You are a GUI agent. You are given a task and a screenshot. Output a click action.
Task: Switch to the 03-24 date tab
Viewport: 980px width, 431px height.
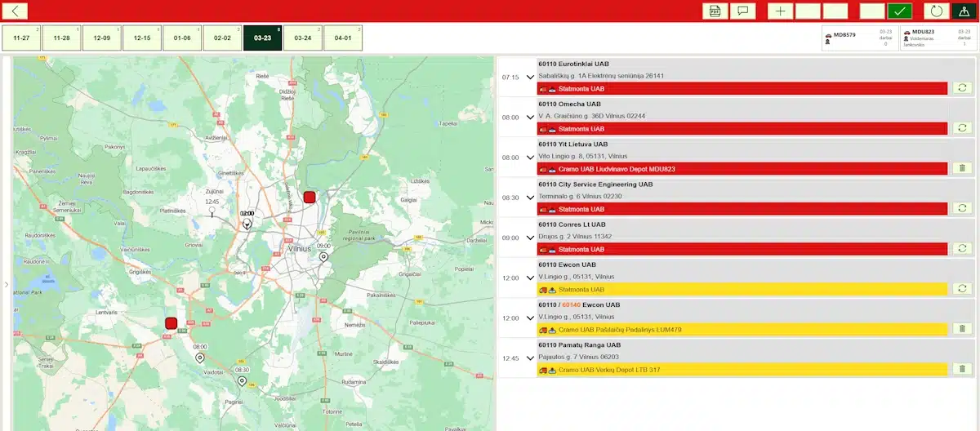click(x=303, y=38)
